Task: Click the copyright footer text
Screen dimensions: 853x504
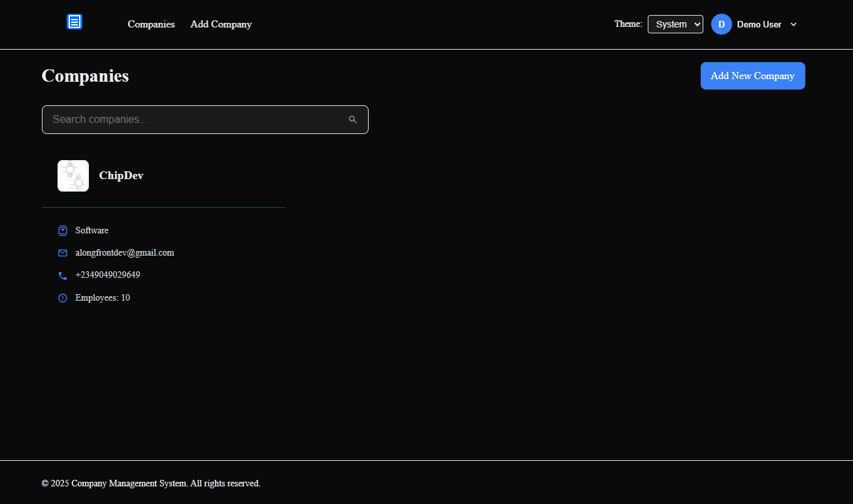Action: click(x=151, y=484)
